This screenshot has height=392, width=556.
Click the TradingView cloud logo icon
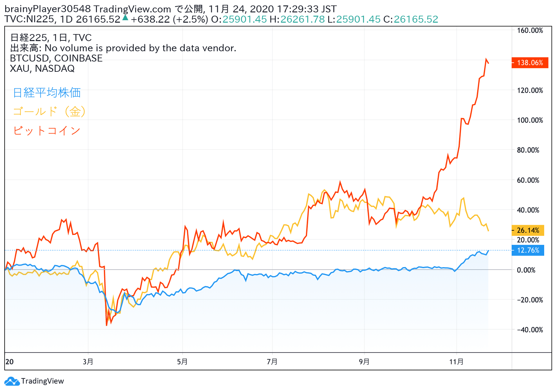click(12, 381)
